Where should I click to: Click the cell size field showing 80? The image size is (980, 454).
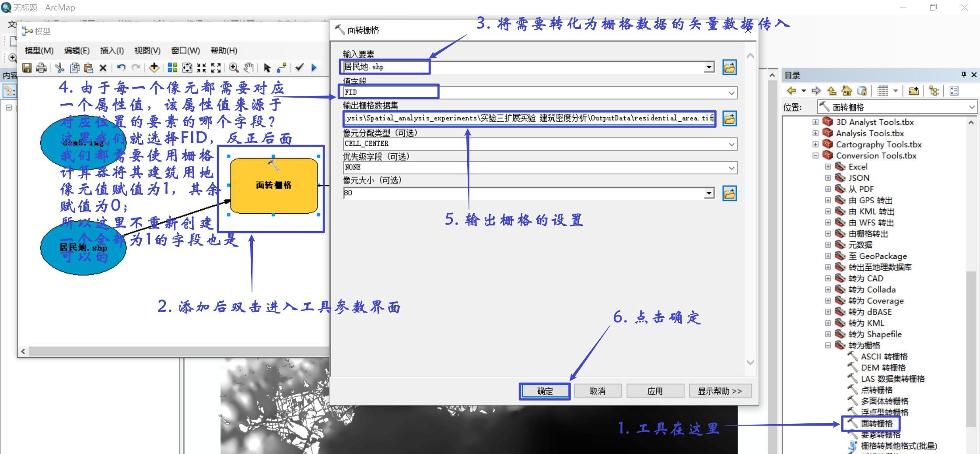[x=524, y=193]
